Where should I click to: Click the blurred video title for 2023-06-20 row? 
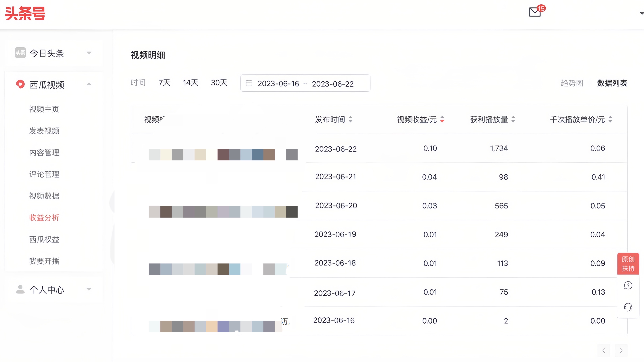pos(223,212)
